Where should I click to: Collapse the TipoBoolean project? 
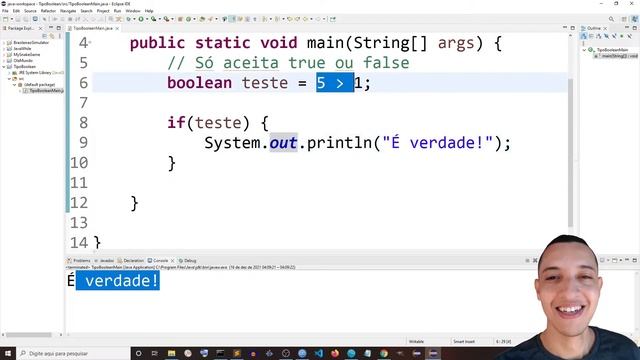click(x=4, y=67)
